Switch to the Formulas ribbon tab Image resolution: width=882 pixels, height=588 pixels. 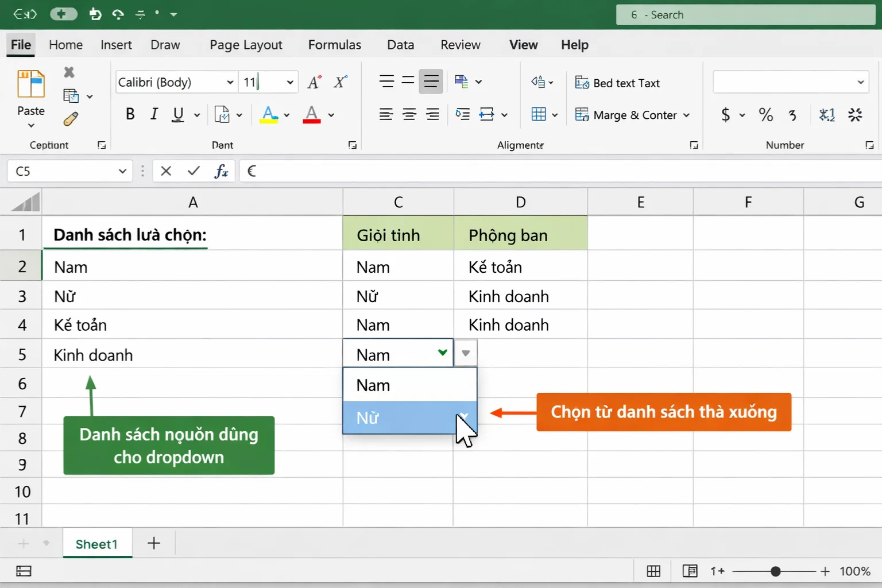click(x=334, y=44)
